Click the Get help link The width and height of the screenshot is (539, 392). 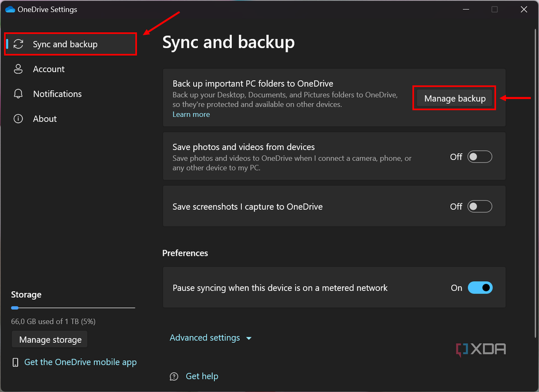pyautogui.click(x=202, y=376)
